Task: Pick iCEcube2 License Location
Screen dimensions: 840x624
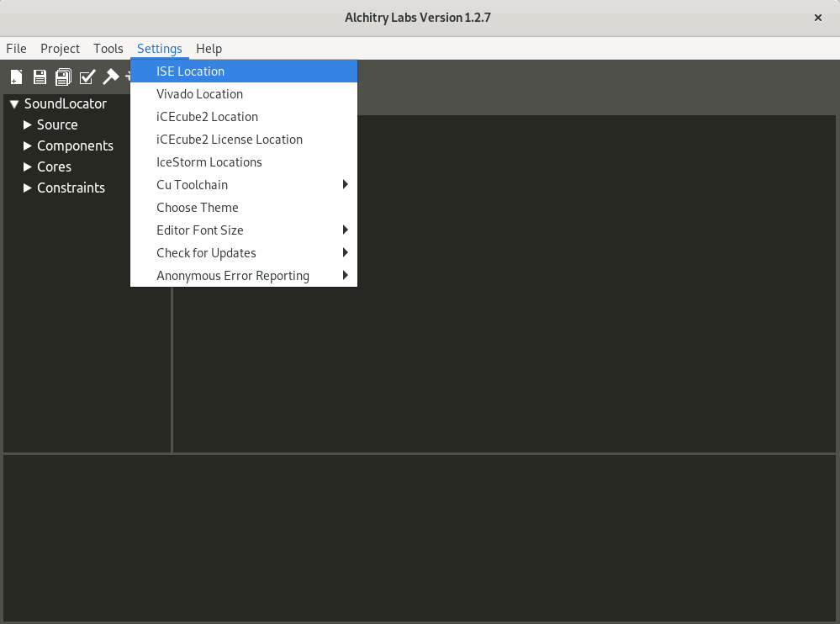Action: coord(244,140)
